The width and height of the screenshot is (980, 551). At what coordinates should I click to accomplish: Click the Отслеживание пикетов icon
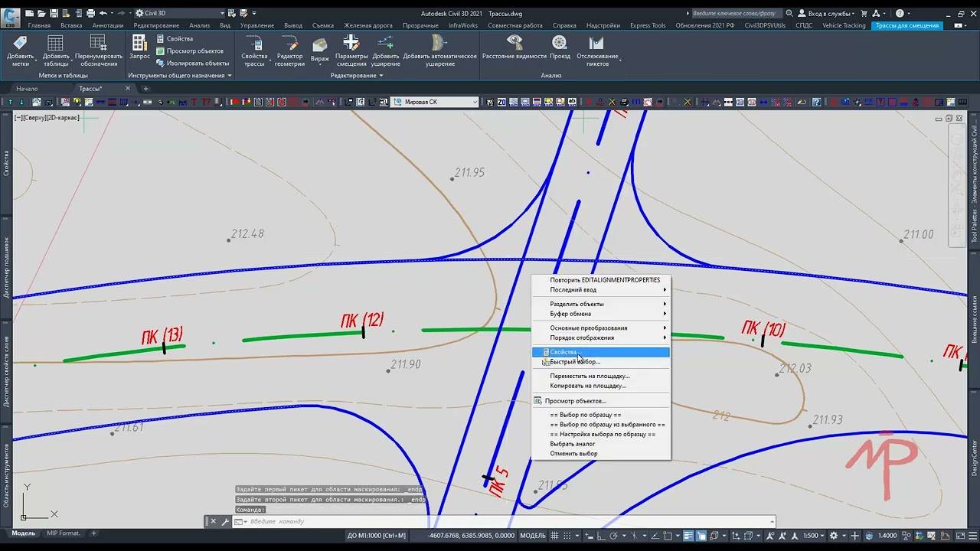coord(597,50)
